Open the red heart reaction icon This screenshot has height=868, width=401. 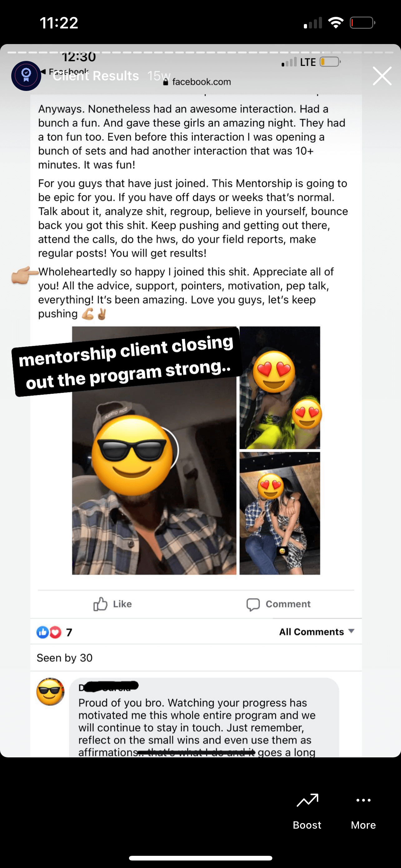(56, 632)
